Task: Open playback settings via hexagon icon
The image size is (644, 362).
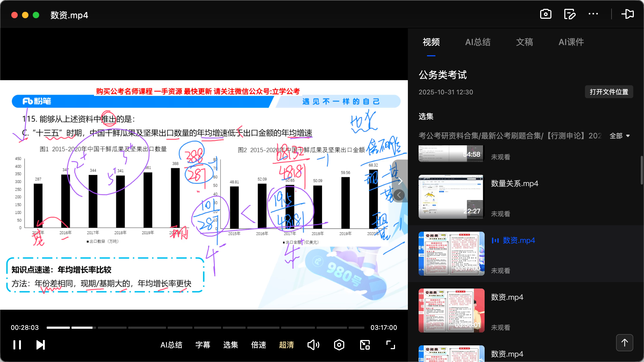Action: pos(339,345)
